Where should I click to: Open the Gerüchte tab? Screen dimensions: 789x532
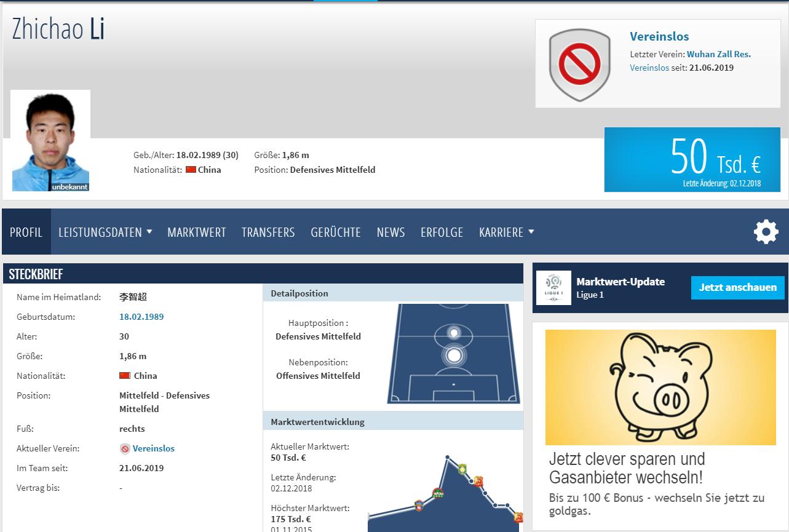coord(336,232)
